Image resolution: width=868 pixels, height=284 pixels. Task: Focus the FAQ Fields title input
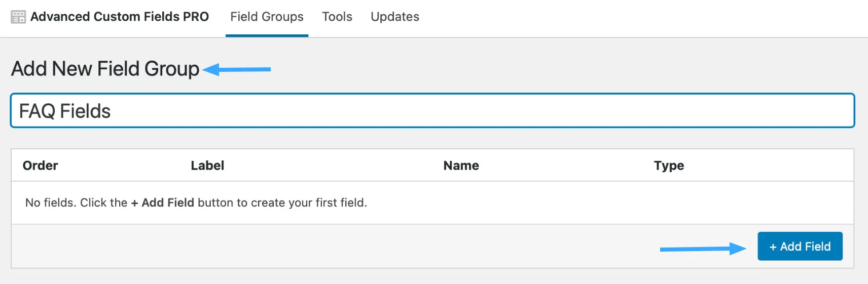click(432, 110)
